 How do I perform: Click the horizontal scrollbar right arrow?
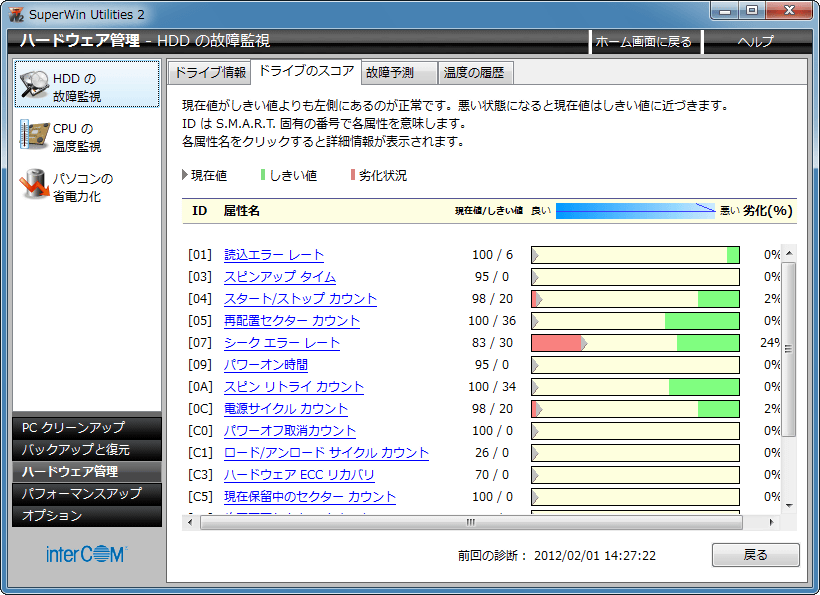pos(771,522)
